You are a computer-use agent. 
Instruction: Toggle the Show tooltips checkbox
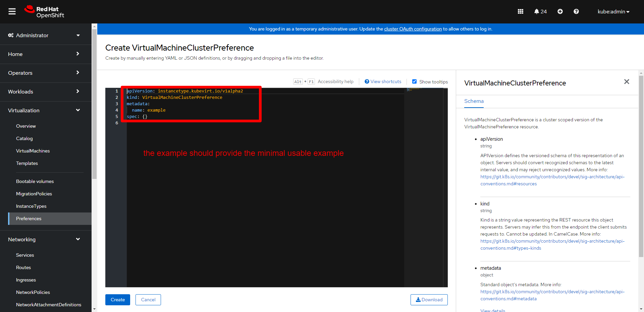click(415, 81)
